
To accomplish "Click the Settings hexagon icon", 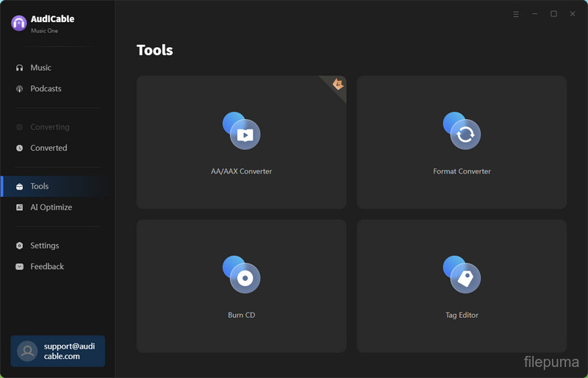I will tap(20, 246).
